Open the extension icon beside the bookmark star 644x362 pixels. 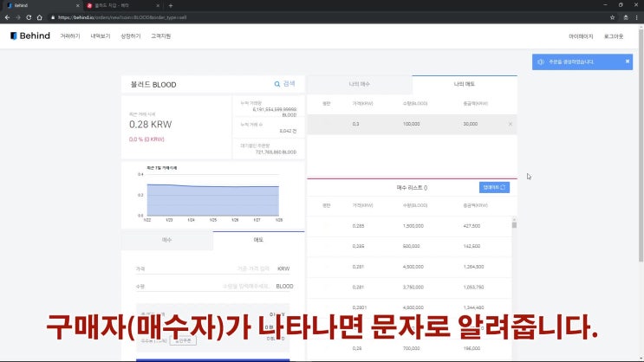[x=626, y=17]
